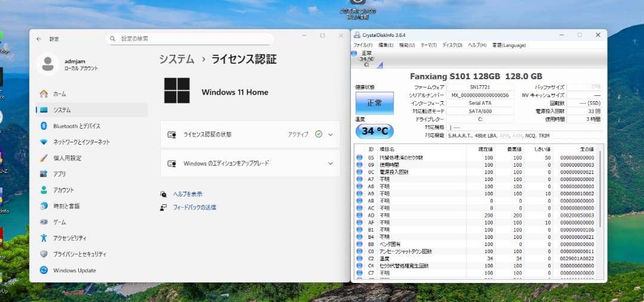Open ファイル(F) menu in CrystalDiskInfo
644x302 pixels.
click(x=363, y=45)
